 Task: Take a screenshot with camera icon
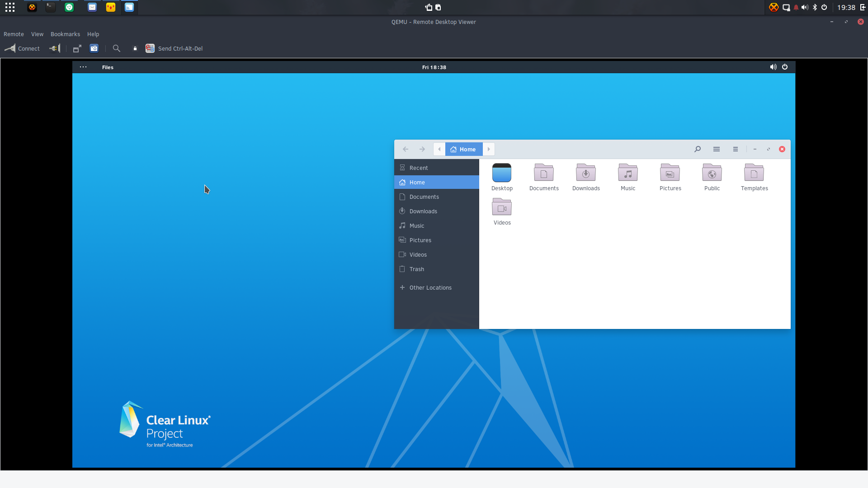coord(94,48)
